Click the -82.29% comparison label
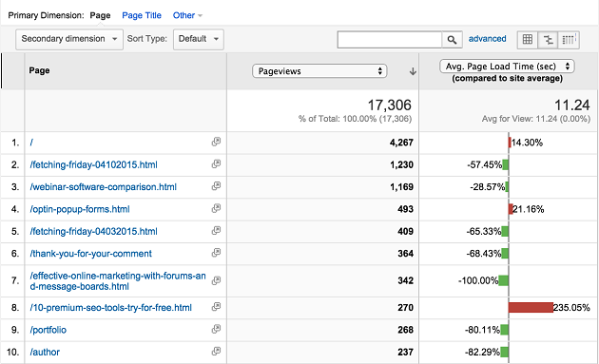The image size is (599, 364). coord(482,353)
